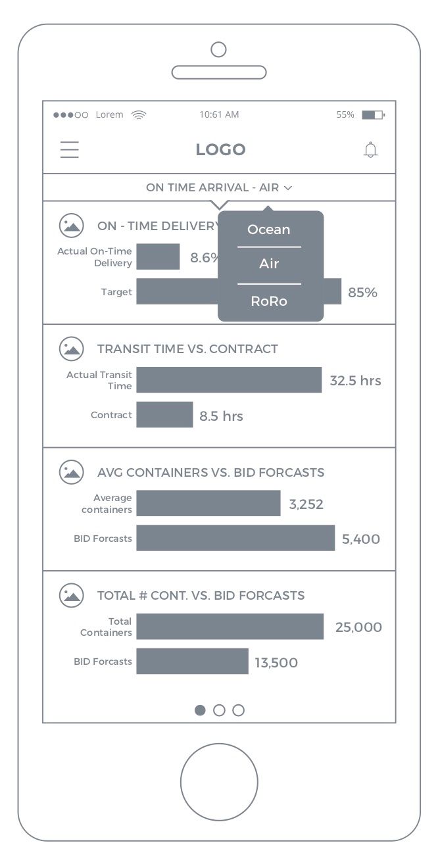Screen dimensions: 438x868
Task: Choose Ocean from the dropdown list
Action: (269, 229)
